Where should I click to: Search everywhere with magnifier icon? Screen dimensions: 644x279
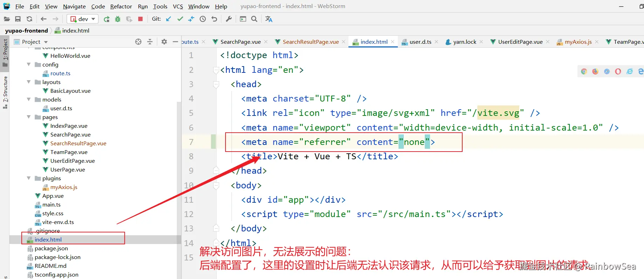point(254,19)
